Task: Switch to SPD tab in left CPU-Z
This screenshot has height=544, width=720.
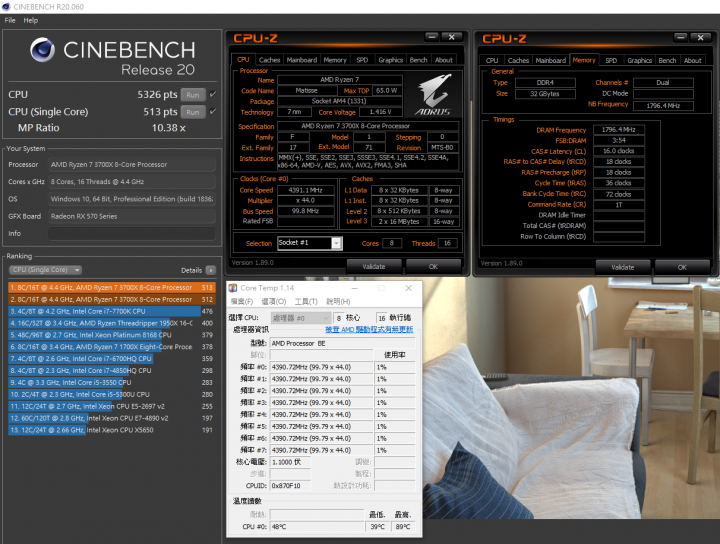Action: [x=362, y=60]
